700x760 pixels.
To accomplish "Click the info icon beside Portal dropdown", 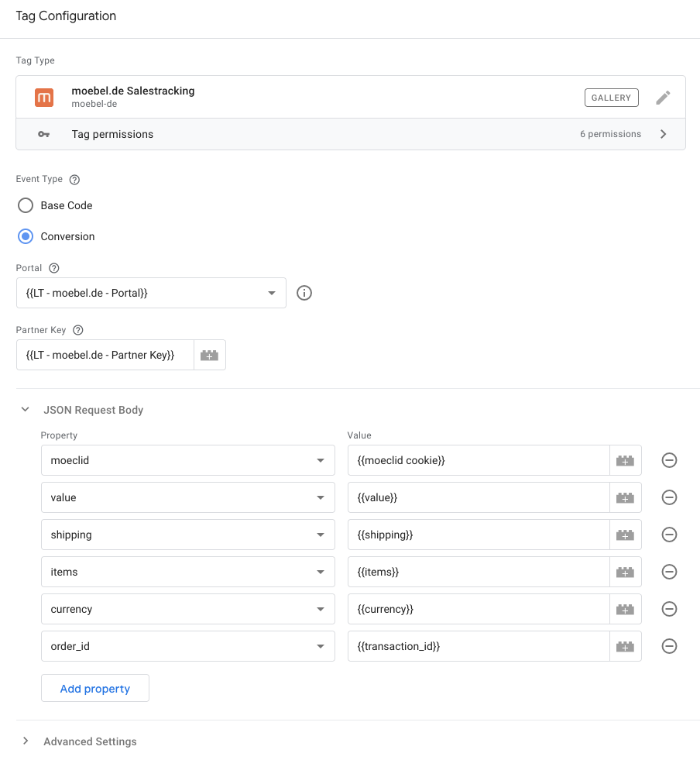I will 304,293.
